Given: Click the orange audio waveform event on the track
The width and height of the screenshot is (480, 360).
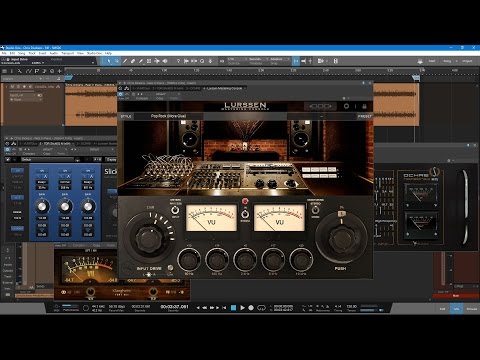Looking at the screenshot, I should coord(91,105).
